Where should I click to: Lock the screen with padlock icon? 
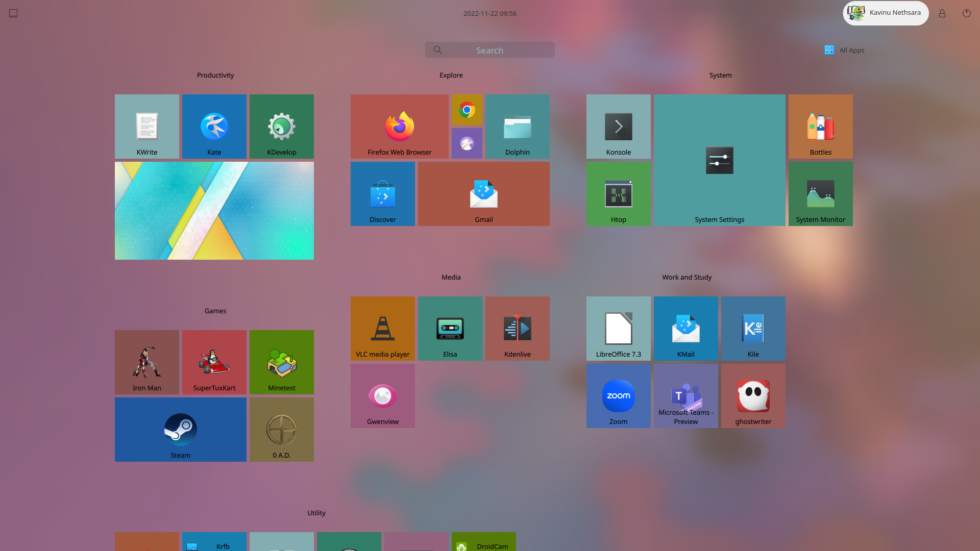[942, 13]
